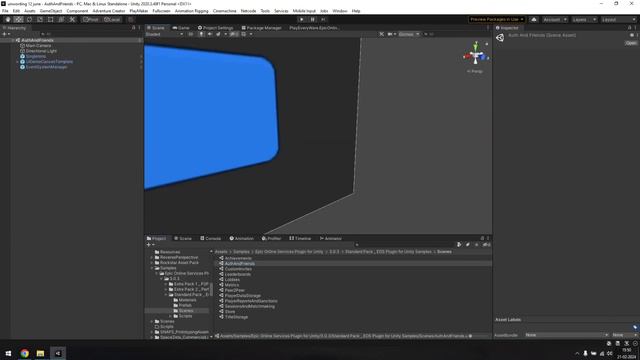640x360 pixels.
Task: Open the Cinemachine menu
Action: click(224, 11)
